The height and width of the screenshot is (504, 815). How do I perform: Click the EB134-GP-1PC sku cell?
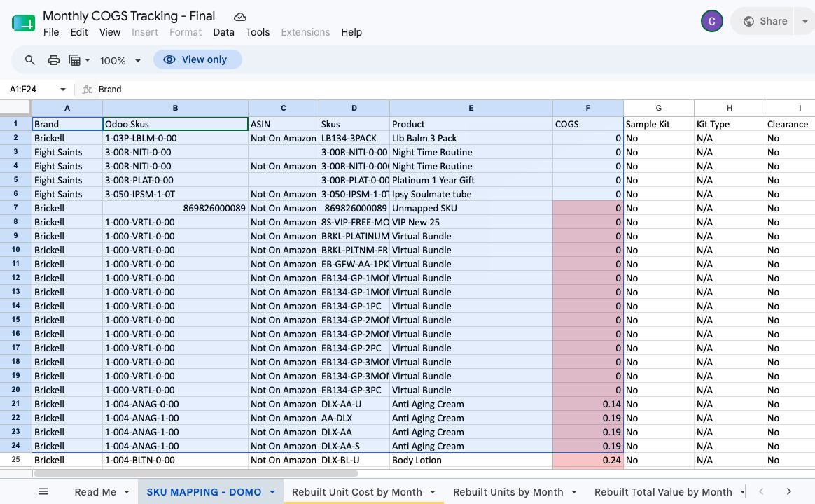(x=354, y=306)
